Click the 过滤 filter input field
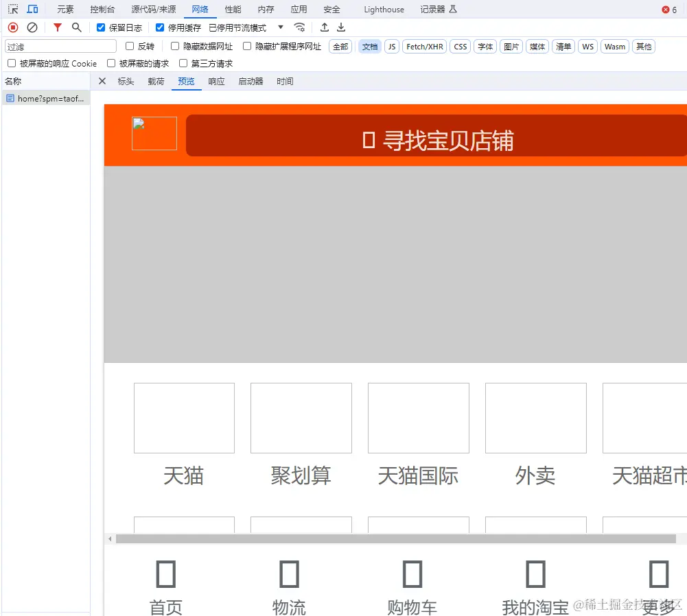This screenshot has width=687, height=616. (x=60, y=47)
